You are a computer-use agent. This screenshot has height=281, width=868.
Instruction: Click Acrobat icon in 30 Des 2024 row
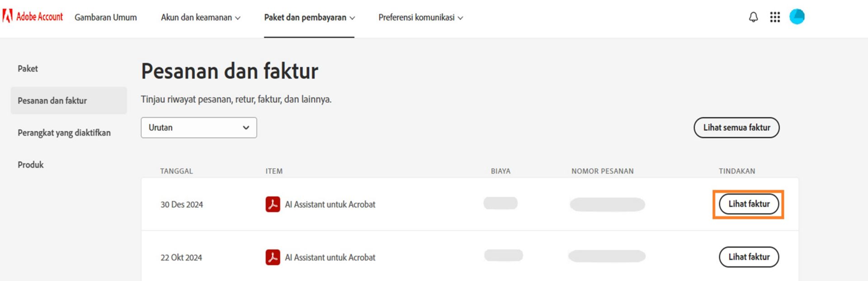pyautogui.click(x=273, y=205)
